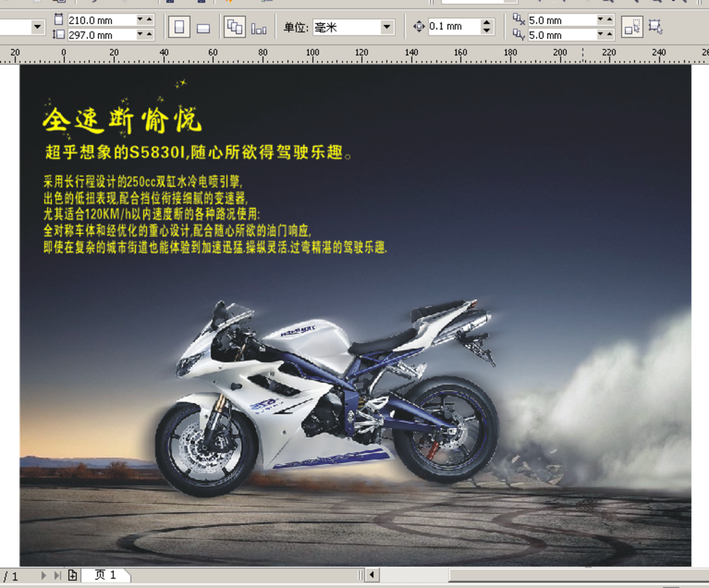This screenshot has height=588, width=709.
Task: Click the duplicate X offset icon
Action: tap(519, 19)
